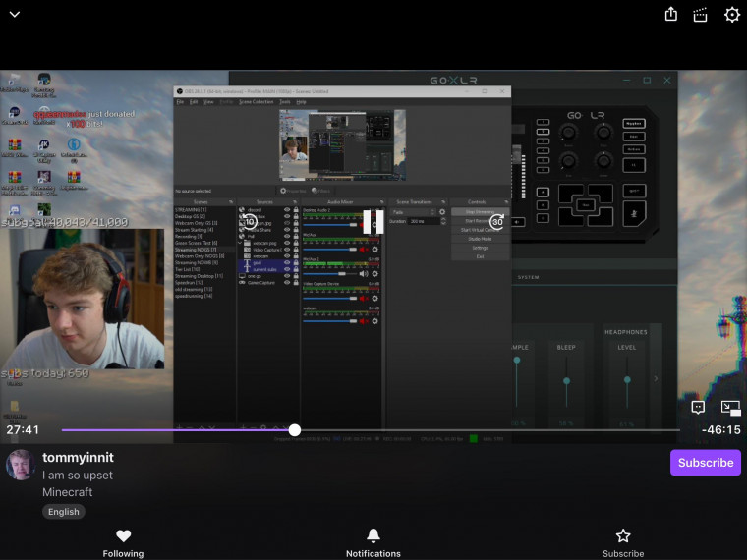Open scene transition properties gear
Viewport: 747px width, 560px height.
(x=442, y=212)
